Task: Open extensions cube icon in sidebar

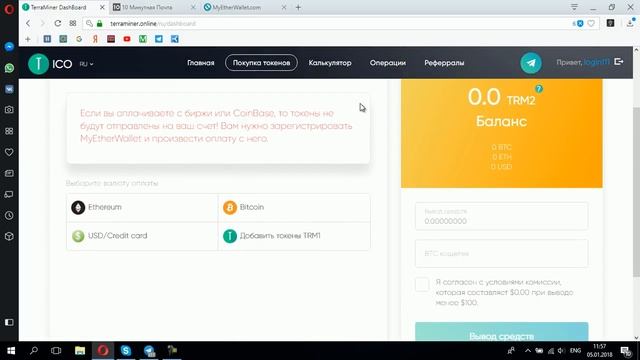Action: [9, 236]
